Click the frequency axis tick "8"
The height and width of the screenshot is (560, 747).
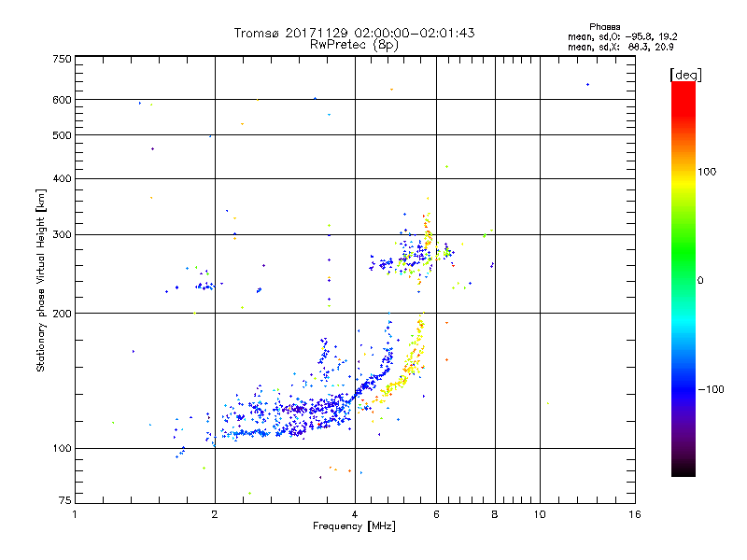pos(495,514)
